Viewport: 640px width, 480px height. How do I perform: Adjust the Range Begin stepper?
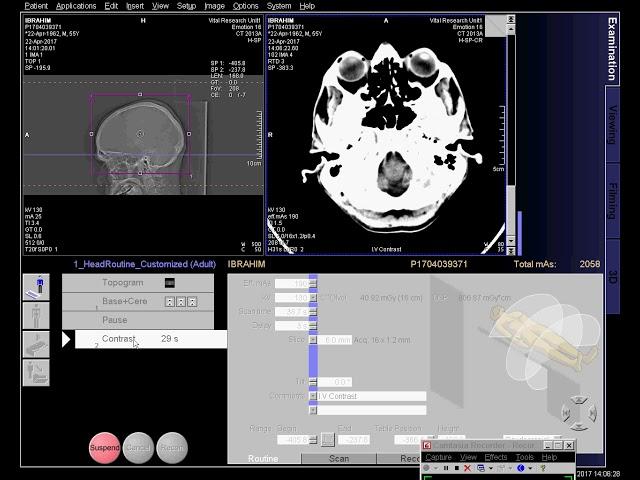coord(313,440)
